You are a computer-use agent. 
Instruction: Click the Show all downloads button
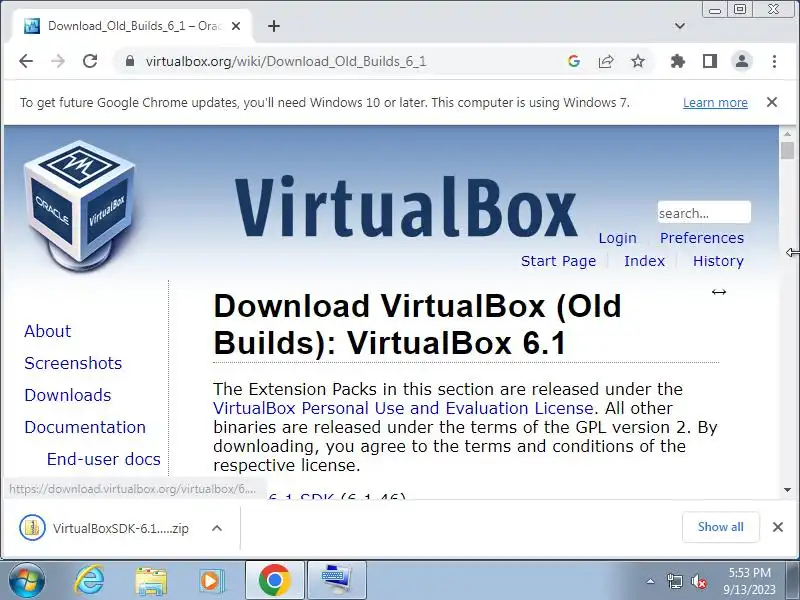(x=720, y=527)
